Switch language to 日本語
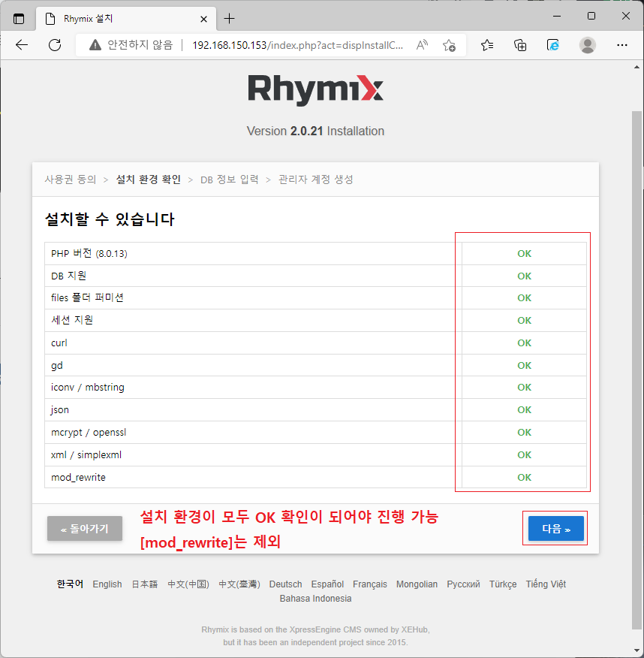644x658 pixels. point(145,584)
